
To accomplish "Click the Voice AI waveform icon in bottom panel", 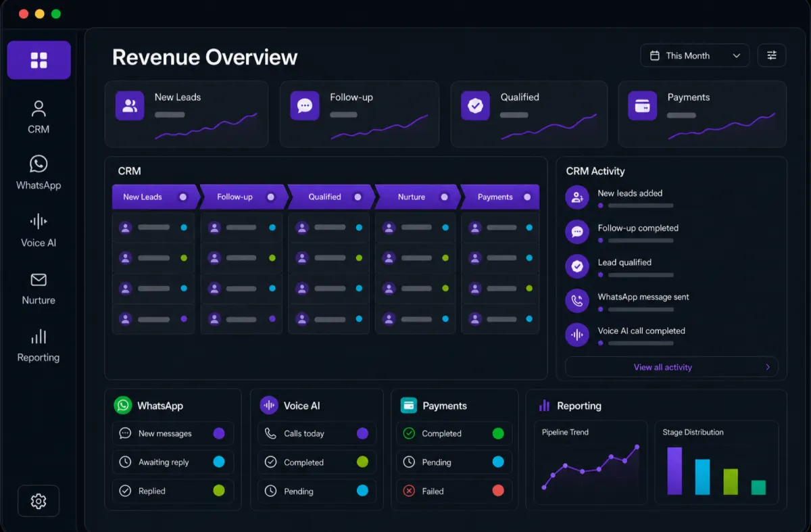I will pyautogui.click(x=269, y=405).
